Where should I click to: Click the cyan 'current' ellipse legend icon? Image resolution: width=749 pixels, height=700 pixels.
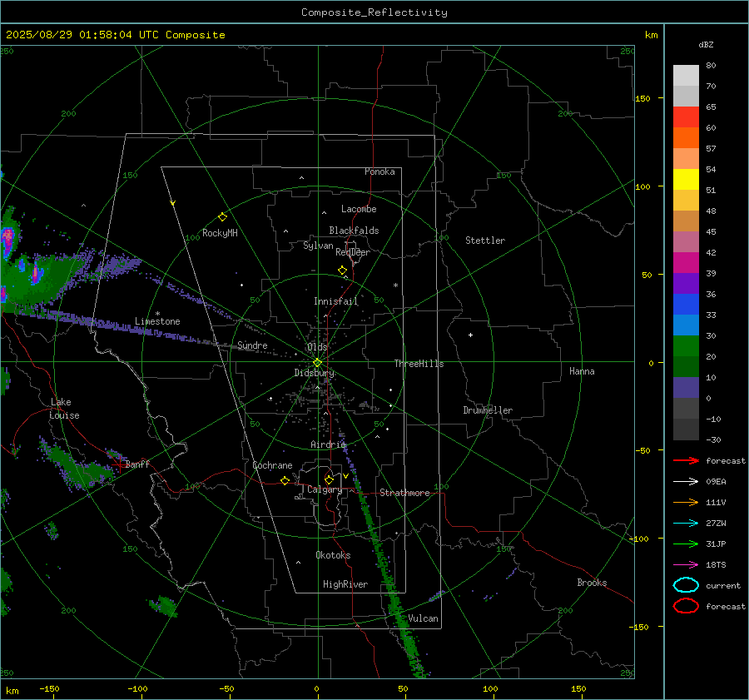(x=686, y=585)
